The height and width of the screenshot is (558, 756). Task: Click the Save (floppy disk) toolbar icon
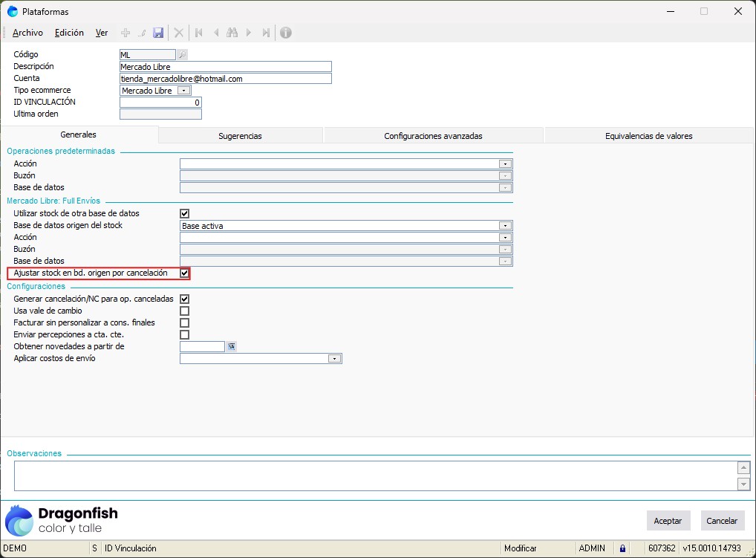pyautogui.click(x=158, y=33)
